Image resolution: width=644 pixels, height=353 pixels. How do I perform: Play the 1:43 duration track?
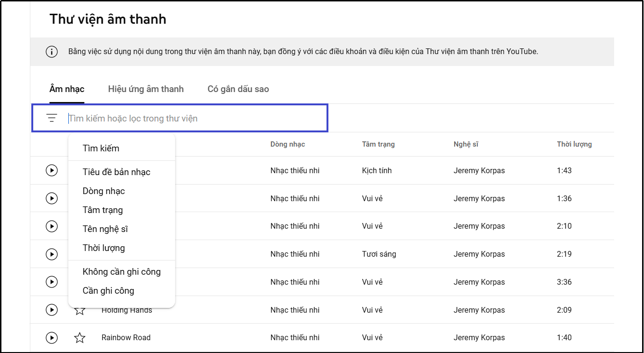click(52, 170)
